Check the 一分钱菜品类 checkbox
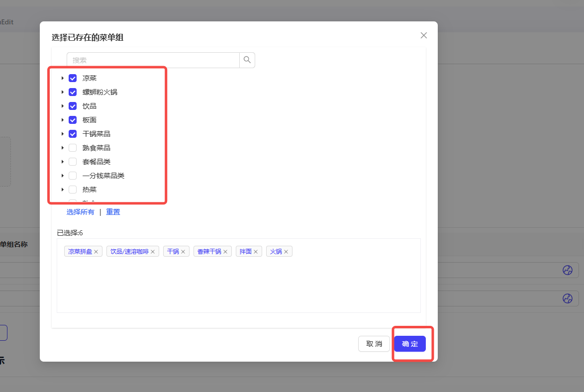Screen dimensions: 584x392 coord(73,176)
